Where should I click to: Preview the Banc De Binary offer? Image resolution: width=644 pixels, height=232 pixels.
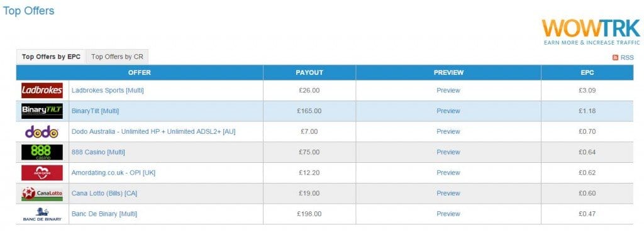pyautogui.click(x=448, y=214)
